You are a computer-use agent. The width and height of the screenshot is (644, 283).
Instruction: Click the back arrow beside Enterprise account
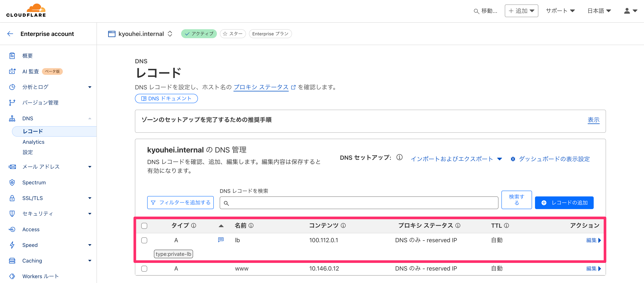10,34
